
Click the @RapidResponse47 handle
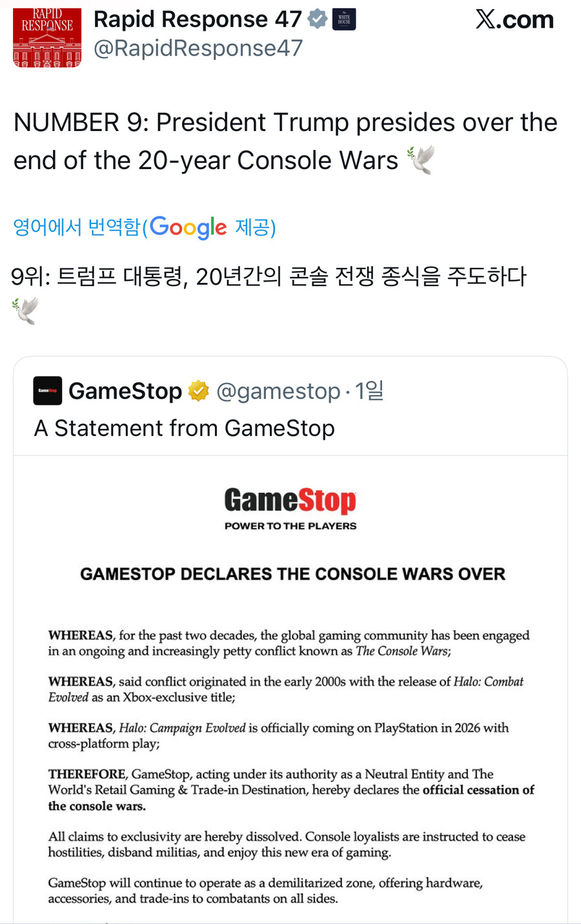(x=198, y=47)
